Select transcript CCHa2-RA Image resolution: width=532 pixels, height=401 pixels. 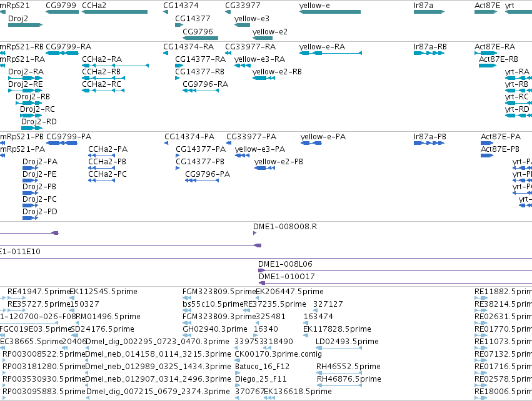click(102, 59)
